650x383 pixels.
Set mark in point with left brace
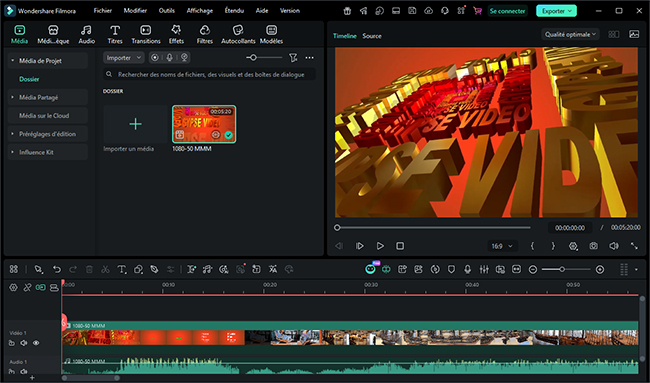(x=532, y=246)
